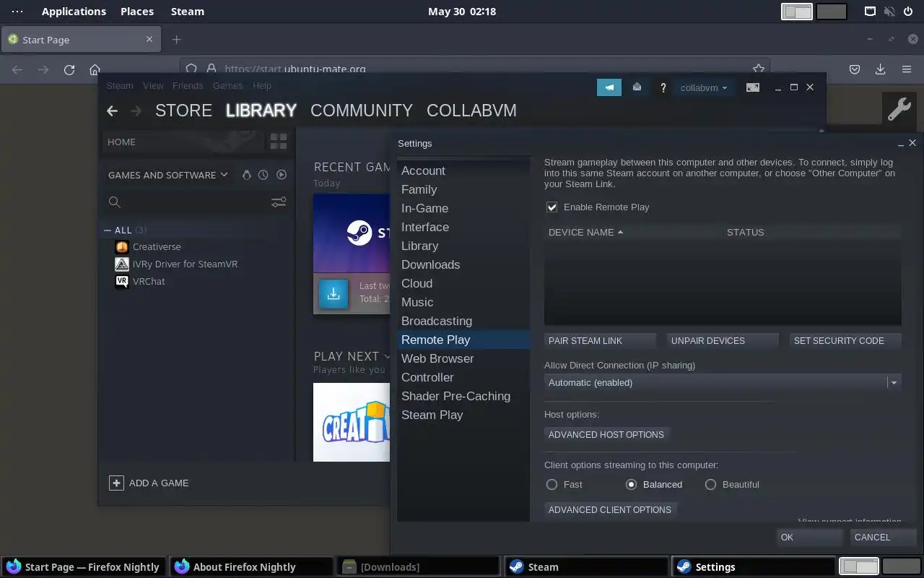Click the recent activity clock icon

(263, 175)
